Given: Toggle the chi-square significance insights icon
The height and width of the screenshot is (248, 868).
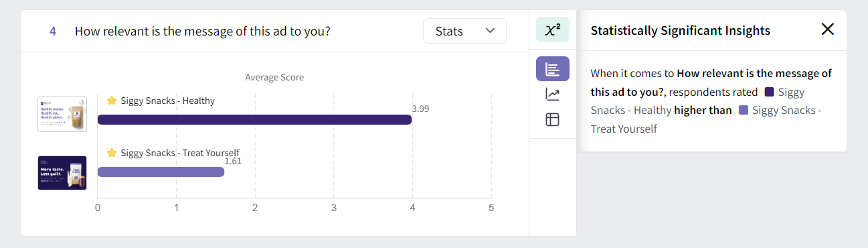Looking at the screenshot, I should pos(552,30).
